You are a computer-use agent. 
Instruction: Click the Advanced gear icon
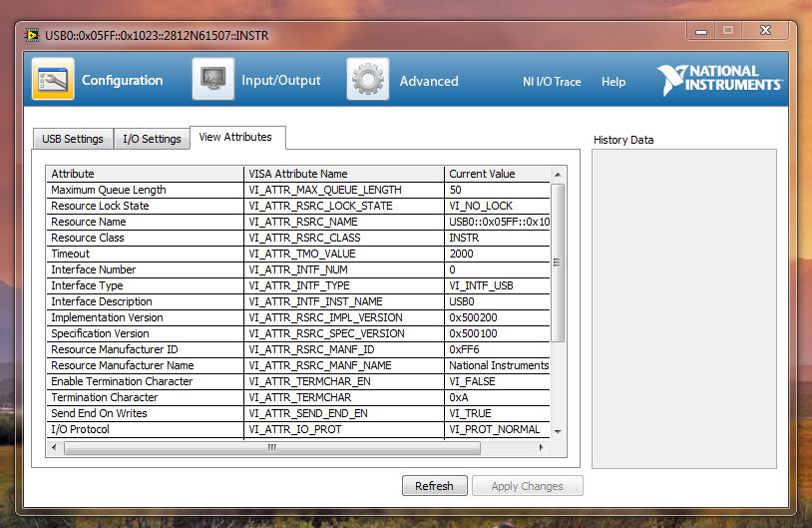[368, 80]
